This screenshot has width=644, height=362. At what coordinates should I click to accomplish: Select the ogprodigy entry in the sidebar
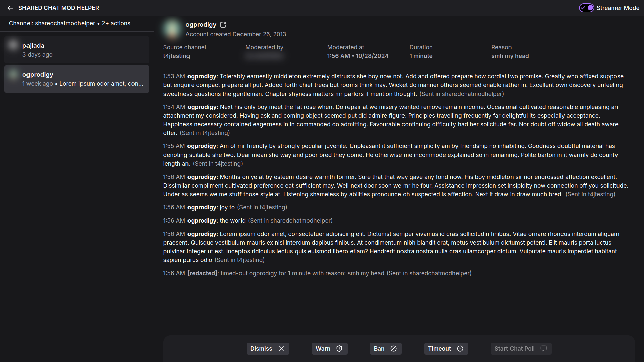(76, 79)
